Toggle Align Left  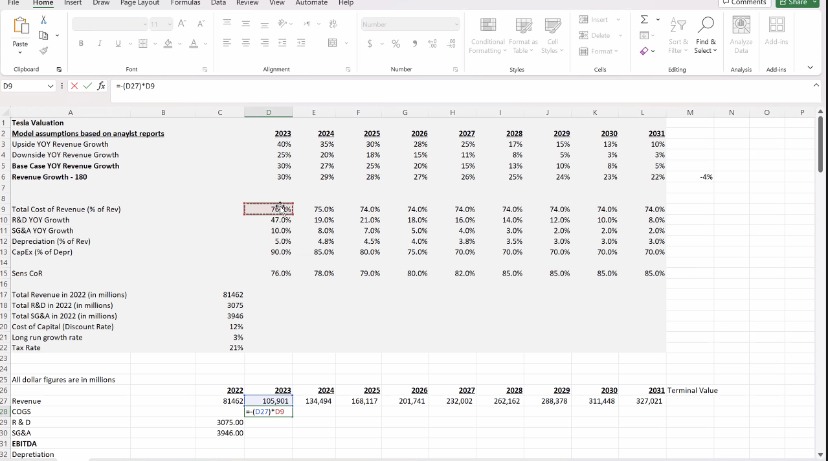(227, 43)
